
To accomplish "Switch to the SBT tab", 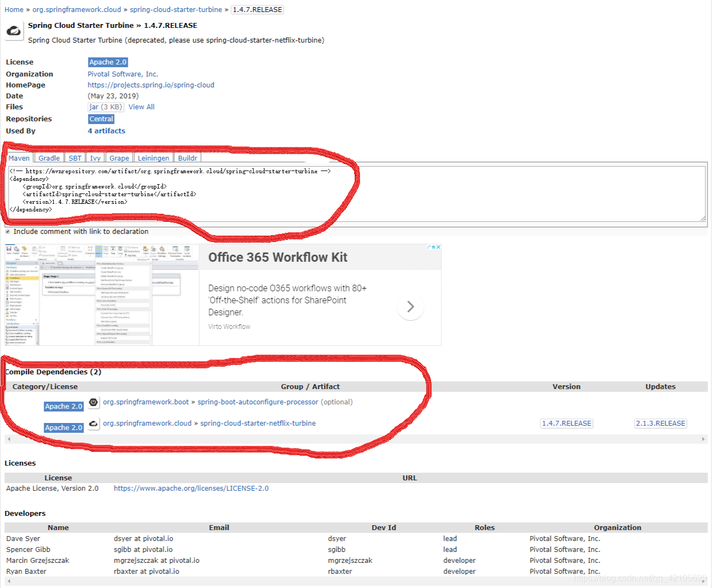I will point(75,158).
